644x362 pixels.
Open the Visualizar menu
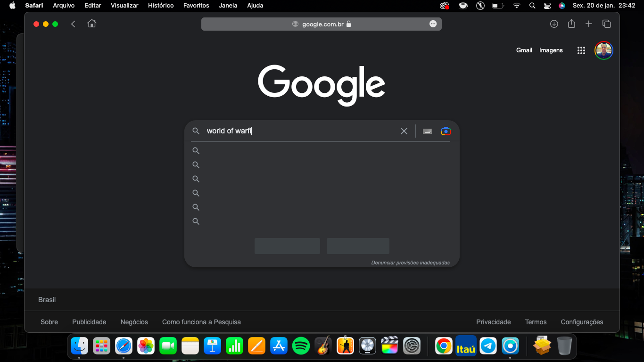[x=124, y=6]
